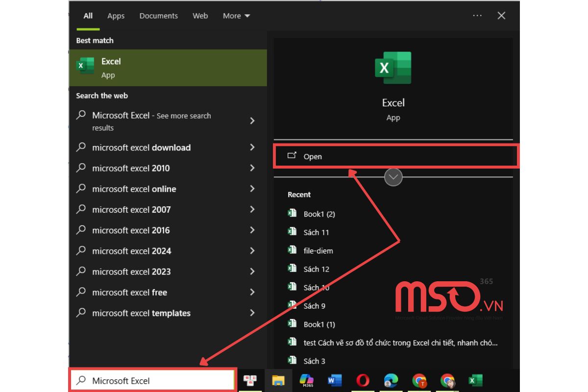Click the 'Microsoft Excel' search input field
588x392 pixels.
pos(153,380)
